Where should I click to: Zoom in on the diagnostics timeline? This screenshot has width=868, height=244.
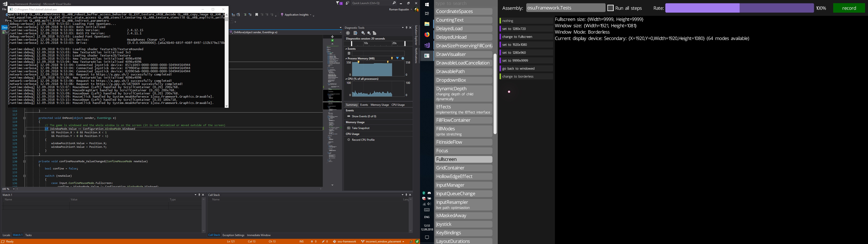[x=363, y=33]
